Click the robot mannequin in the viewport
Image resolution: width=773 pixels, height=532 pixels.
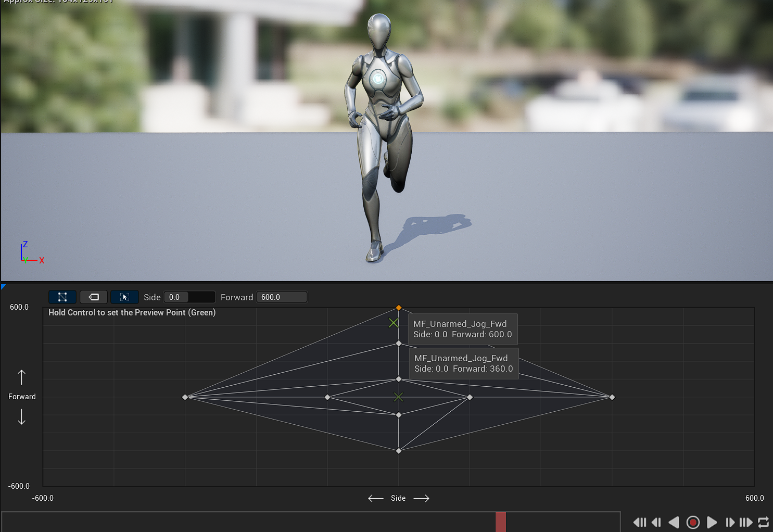(384, 138)
